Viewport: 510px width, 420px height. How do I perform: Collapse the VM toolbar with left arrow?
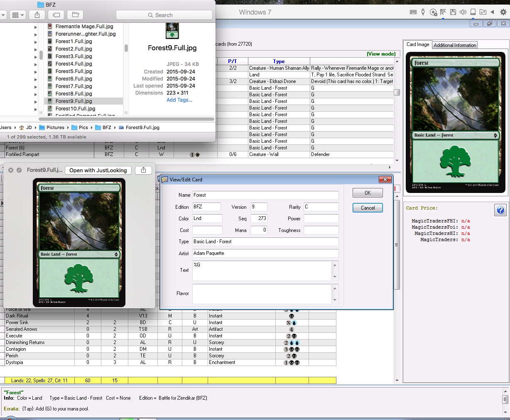(492, 12)
